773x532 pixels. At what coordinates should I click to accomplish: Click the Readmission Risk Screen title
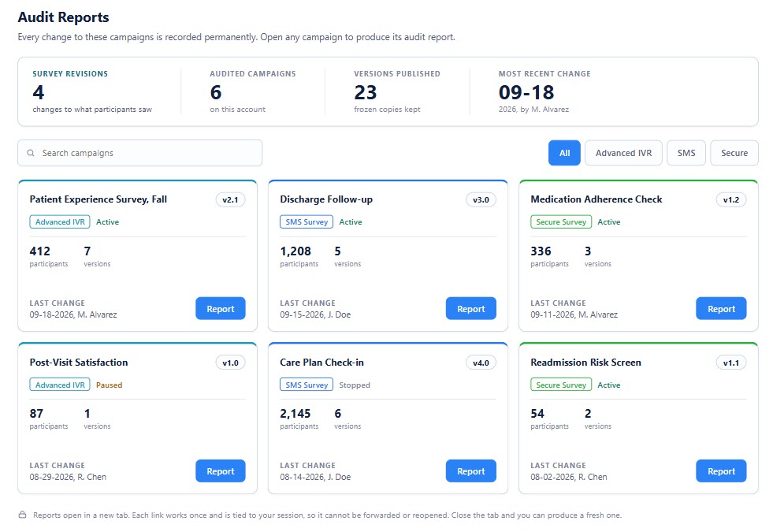(x=585, y=362)
